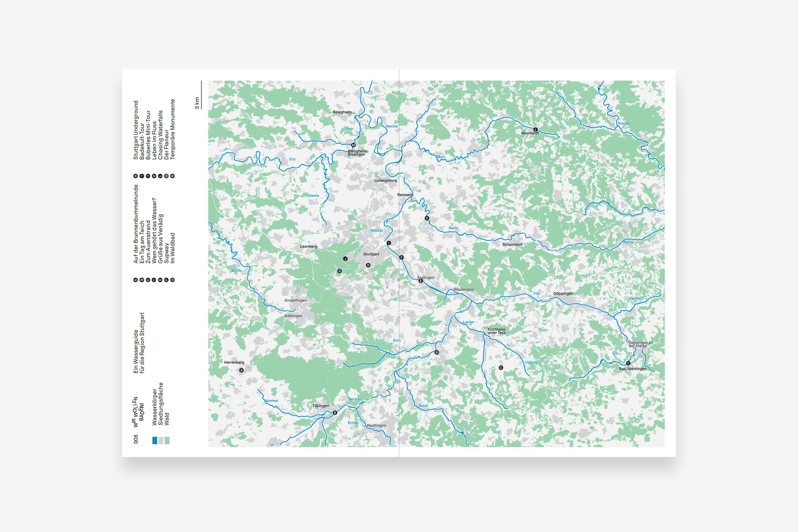This screenshot has width=798, height=532.
Task: Click the Reutlingen town label
Action: coord(376,425)
